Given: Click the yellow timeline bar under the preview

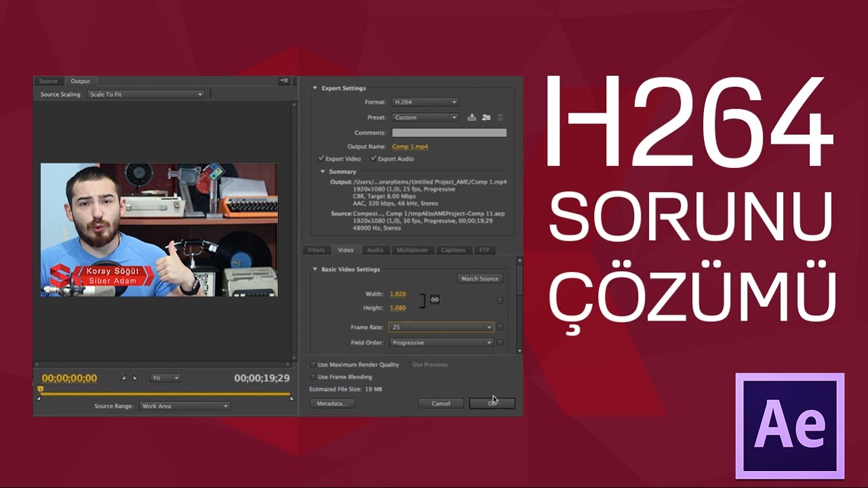Looking at the screenshot, I should (167, 394).
